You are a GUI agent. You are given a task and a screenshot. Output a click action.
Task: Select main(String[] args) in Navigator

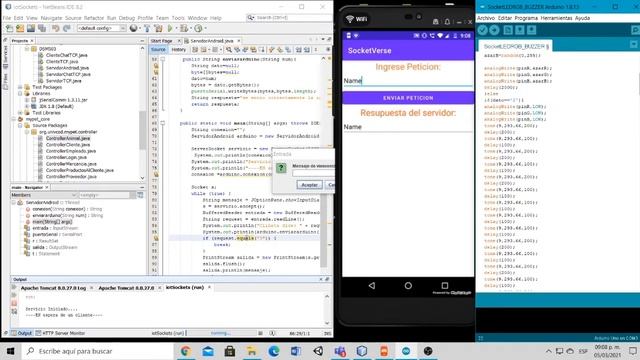click(x=52, y=222)
